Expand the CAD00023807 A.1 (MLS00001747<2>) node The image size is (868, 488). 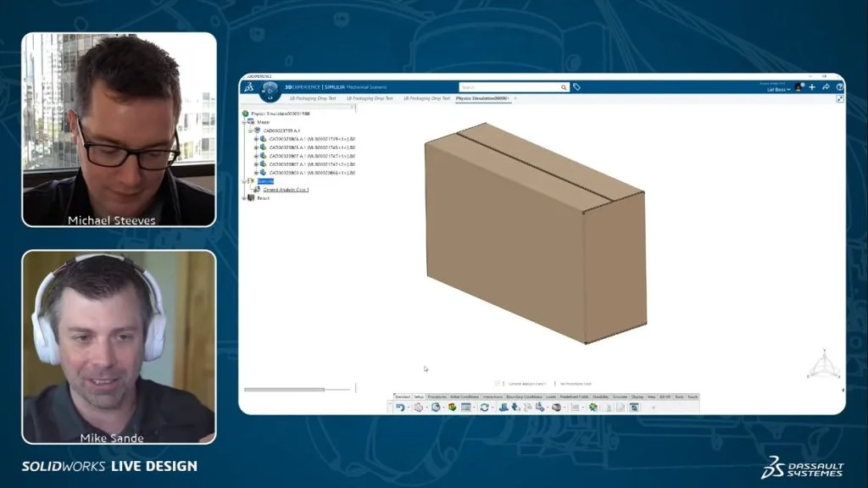pyautogui.click(x=256, y=164)
